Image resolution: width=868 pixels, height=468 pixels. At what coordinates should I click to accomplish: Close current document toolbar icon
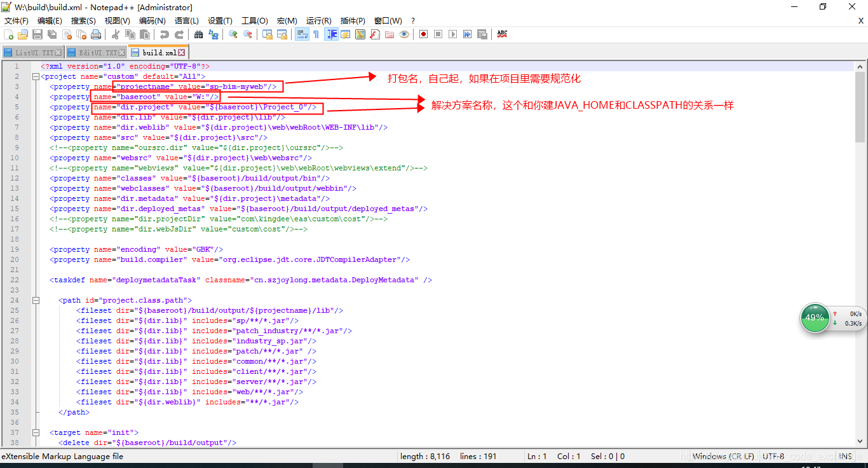pos(67,34)
